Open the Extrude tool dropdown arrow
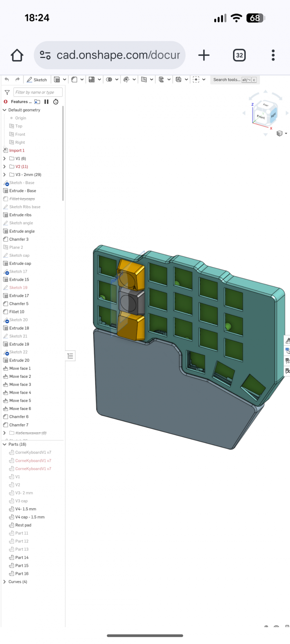The image size is (290, 644). 65,80
